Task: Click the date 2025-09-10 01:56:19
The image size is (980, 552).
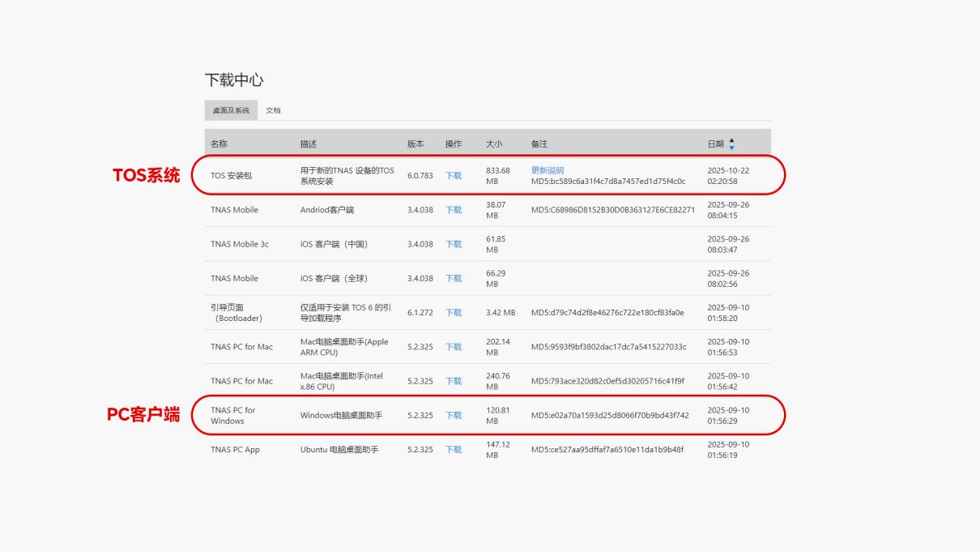Action: click(x=728, y=449)
